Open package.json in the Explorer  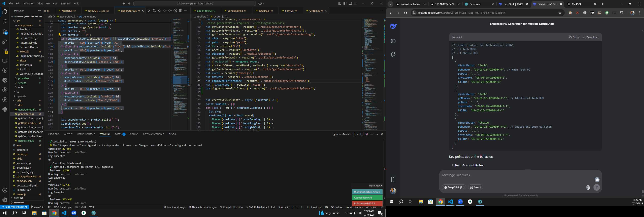24,181
